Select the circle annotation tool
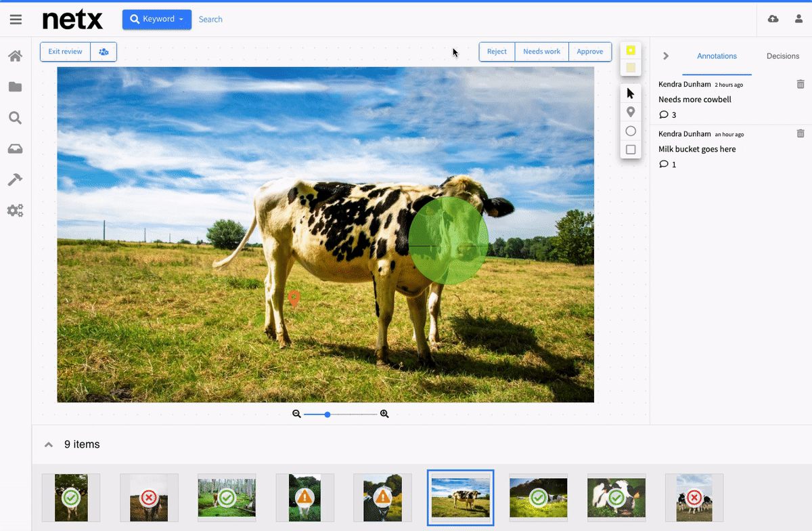The image size is (812, 531). point(631,131)
